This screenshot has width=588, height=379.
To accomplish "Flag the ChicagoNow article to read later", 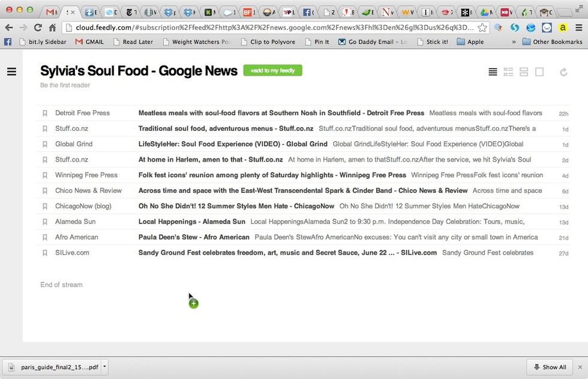I will coord(45,206).
